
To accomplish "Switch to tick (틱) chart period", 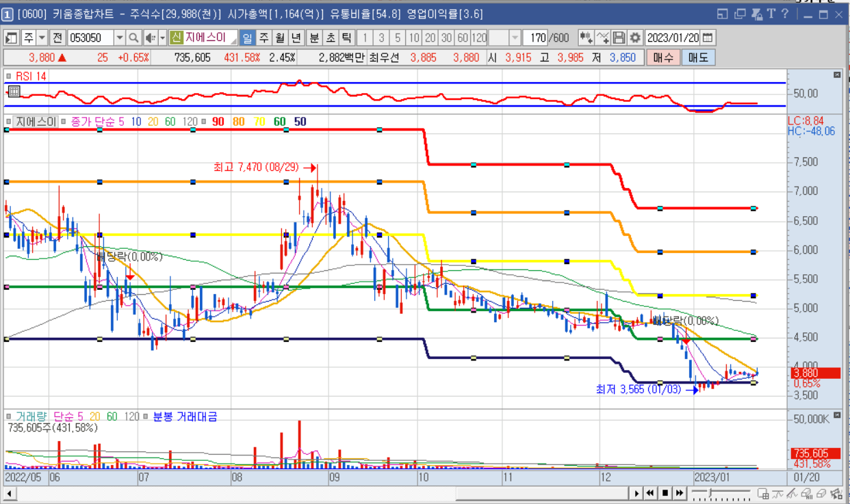I will click(346, 38).
